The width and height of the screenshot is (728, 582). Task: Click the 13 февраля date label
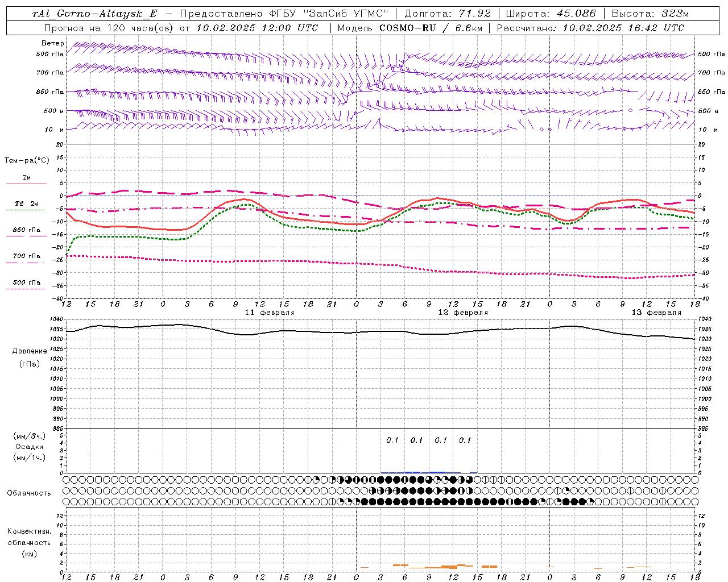(x=656, y=313)
